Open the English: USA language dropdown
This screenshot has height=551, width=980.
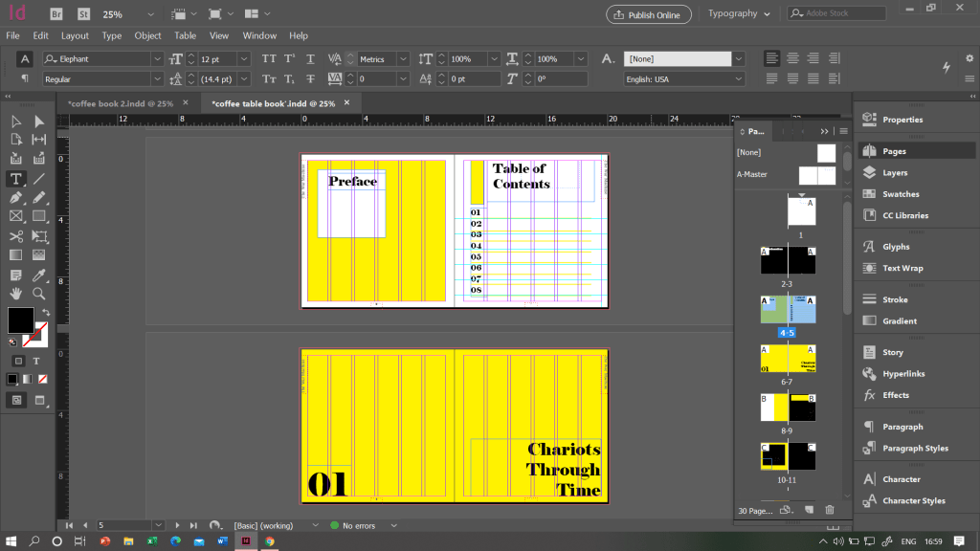point(738,79)
